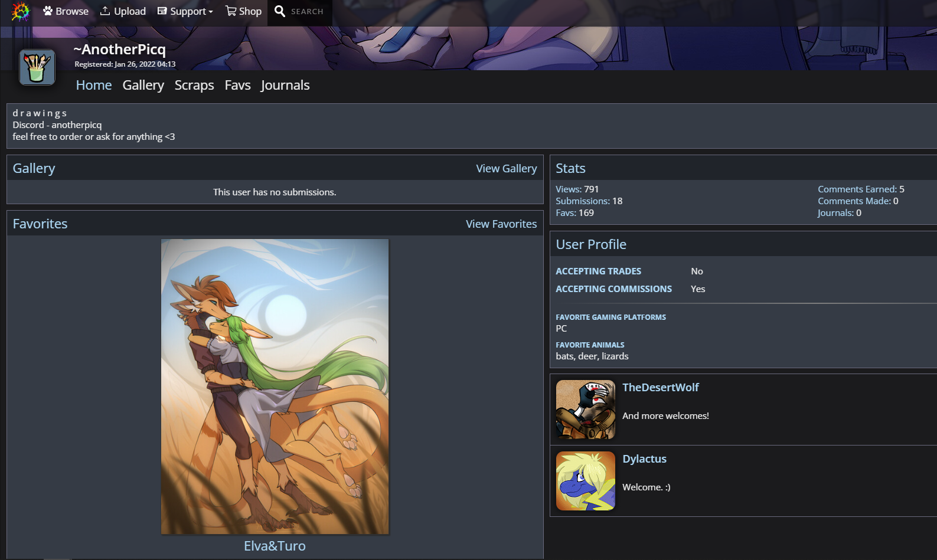The width and height of the screenshot is (937, 560).
Task: Click the 'Welcome. :)' shout text
Action: pos(647,487)
